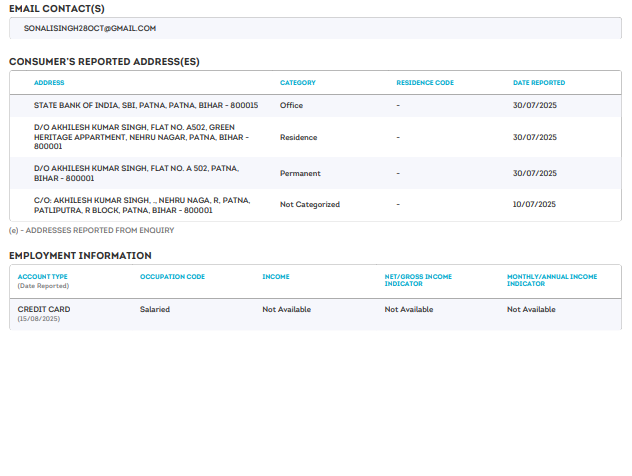Click the OCCUPATION CODE column header
632x476 pixels.
click(x=172, y=276)
